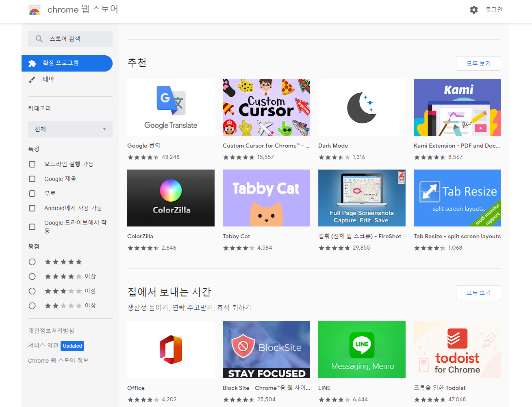Select two stars 이상 rating radio
The image size is (532, 407).
point(32,306)
